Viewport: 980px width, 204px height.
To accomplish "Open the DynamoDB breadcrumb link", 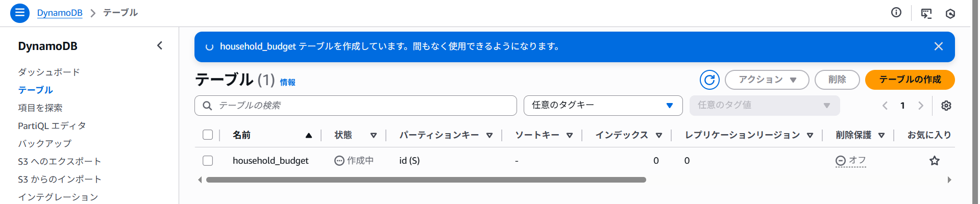I will pos(60,13).
